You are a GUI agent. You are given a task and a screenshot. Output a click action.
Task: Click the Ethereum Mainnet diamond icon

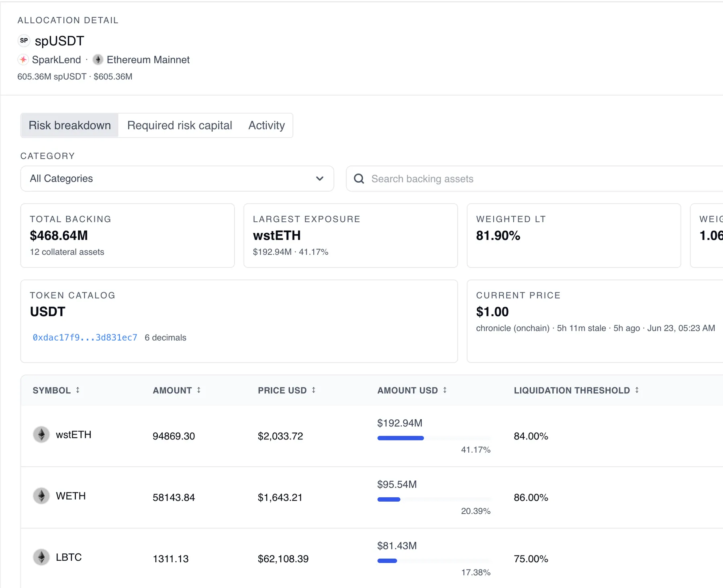pyautogui.click(x=98, y=60)
